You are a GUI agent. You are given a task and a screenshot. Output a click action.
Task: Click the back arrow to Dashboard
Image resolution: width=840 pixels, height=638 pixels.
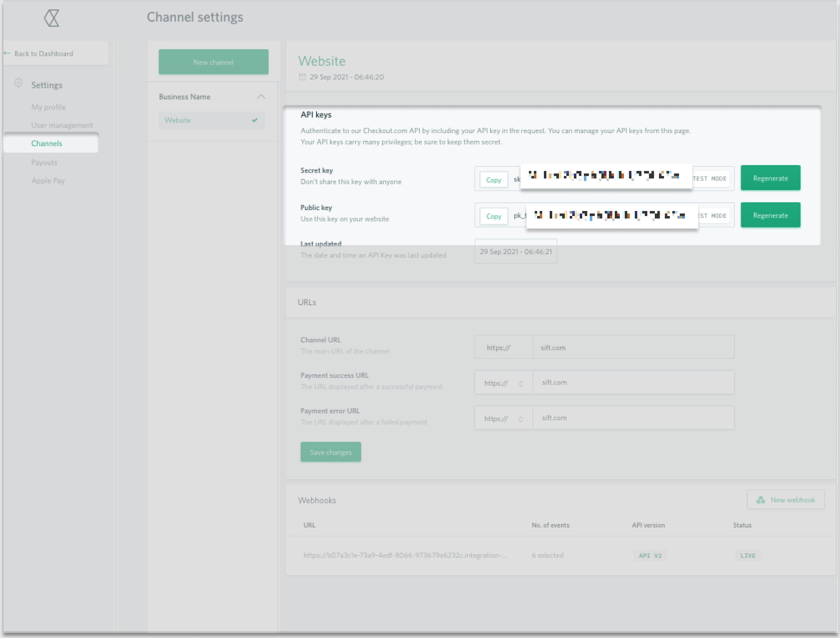point(7,53)
